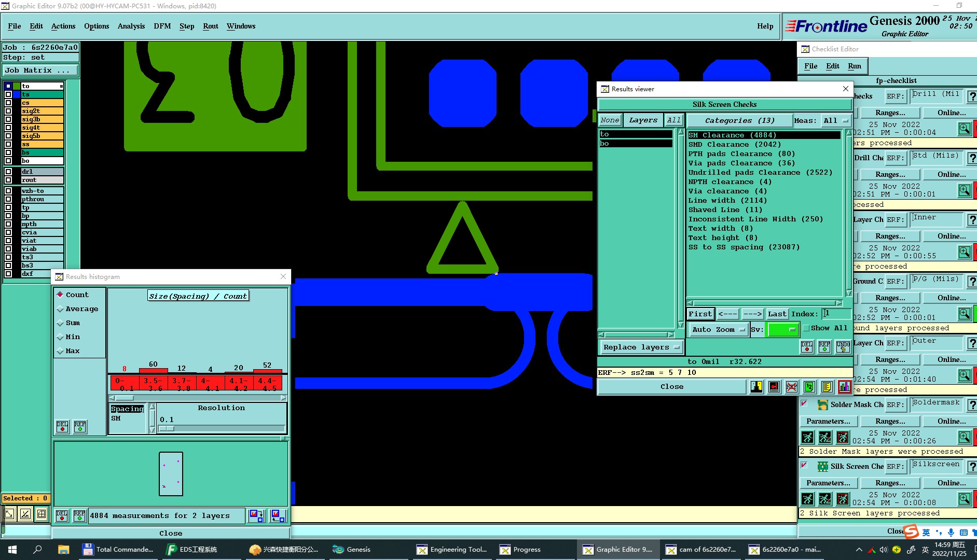Open the Replace layers dropdown

coord(641,347)
